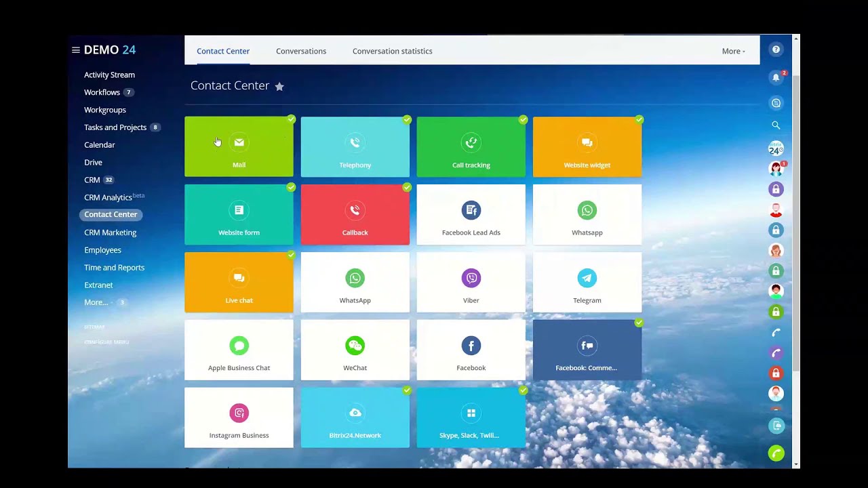Viewport: 868px width, 488px height.
Task: Open the Viber tile
Action: pyautogui.click(x=471, y=282)
